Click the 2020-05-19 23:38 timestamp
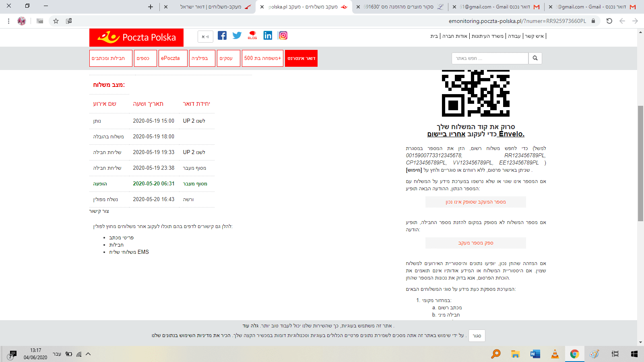 [154, 168]
